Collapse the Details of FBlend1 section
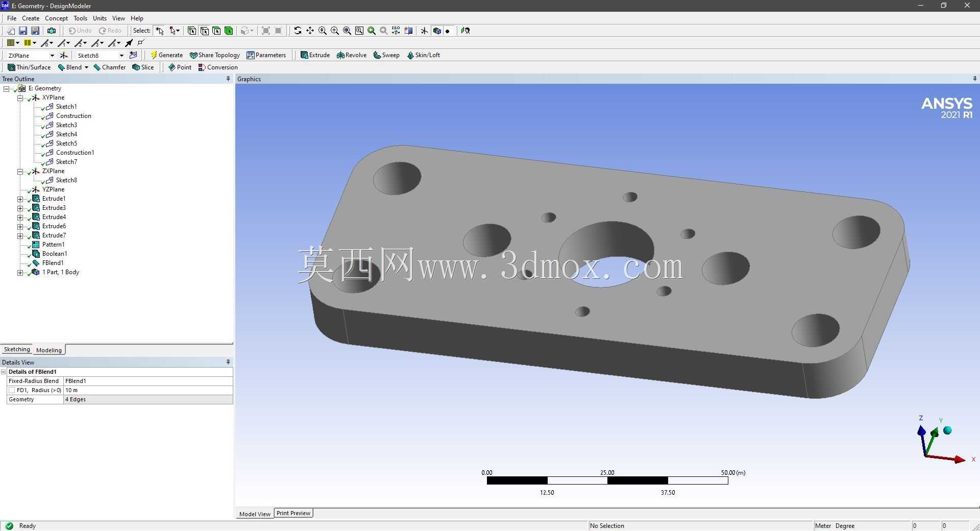The width and height of the screenshot is (980, 531). click(x=4, y=372)
